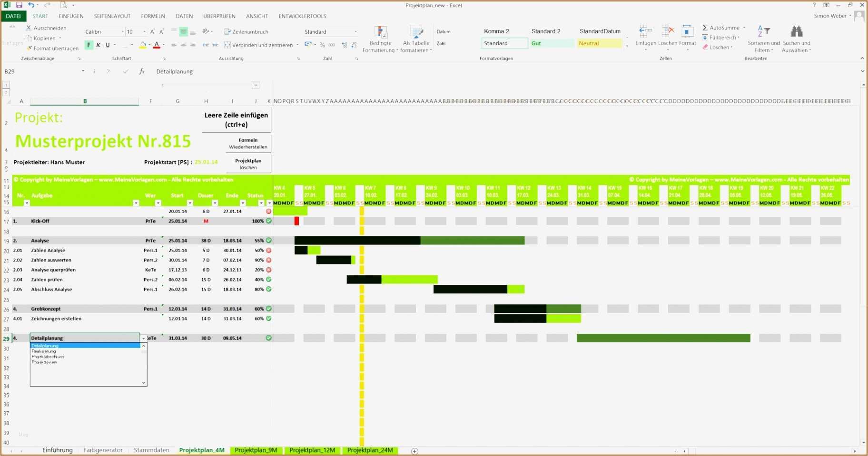The image size is (868, 456).
Task: Open the font name Calibri dropdown
Action: tap(122, 32)
